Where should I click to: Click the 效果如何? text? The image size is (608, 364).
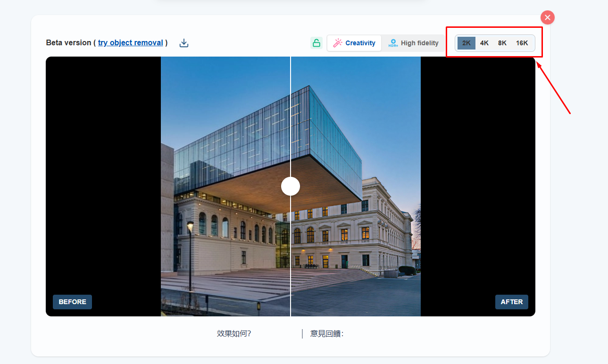[234, 334]
